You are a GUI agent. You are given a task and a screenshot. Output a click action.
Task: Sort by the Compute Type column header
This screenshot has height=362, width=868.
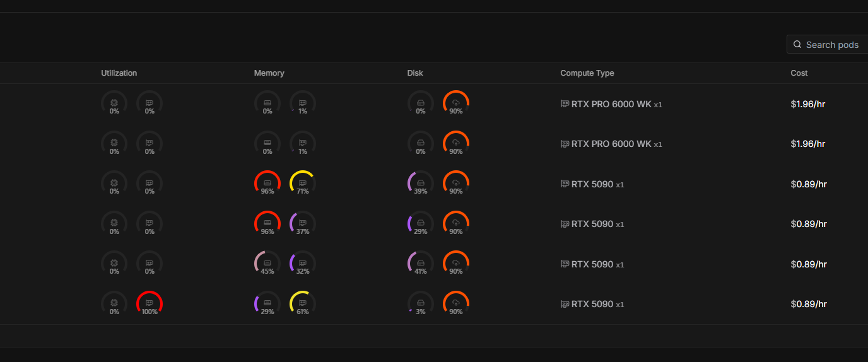[587, 73]
